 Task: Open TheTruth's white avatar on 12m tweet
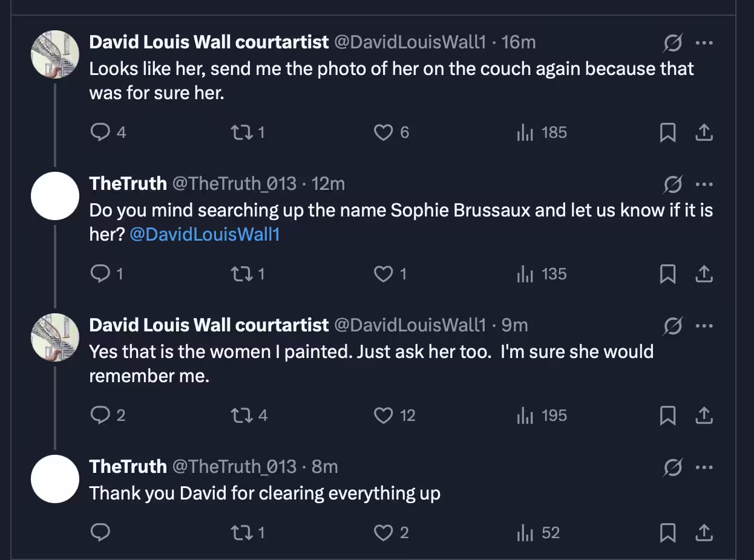point(55,196)
